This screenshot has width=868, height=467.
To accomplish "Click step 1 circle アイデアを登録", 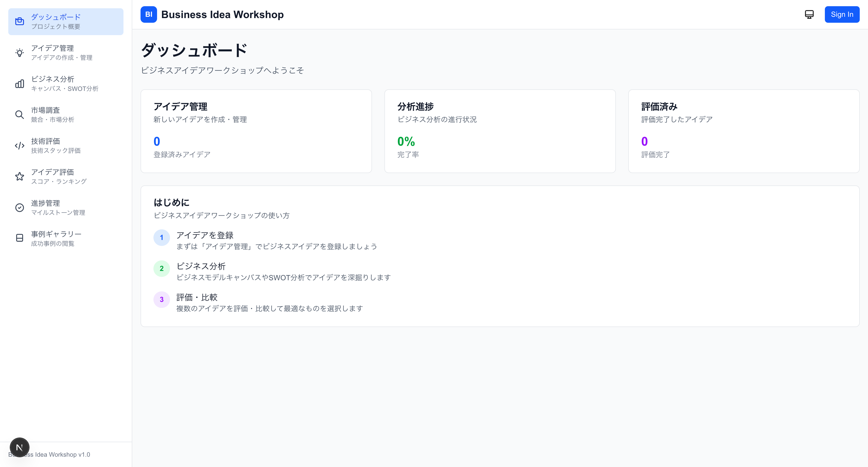I will click(x=161, y=238).
